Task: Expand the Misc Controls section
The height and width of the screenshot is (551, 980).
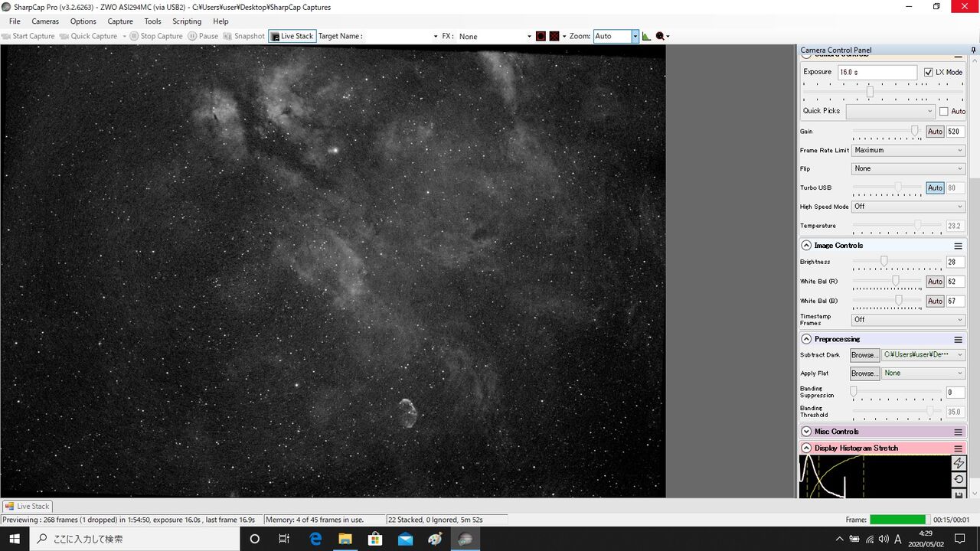Action: tap(806, 432)
